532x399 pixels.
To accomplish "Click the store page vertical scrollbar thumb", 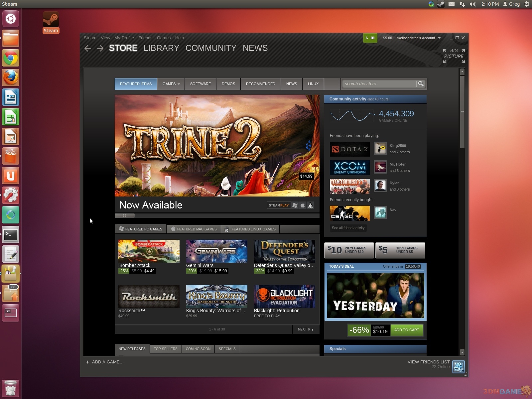I will [x=462, y=112].
